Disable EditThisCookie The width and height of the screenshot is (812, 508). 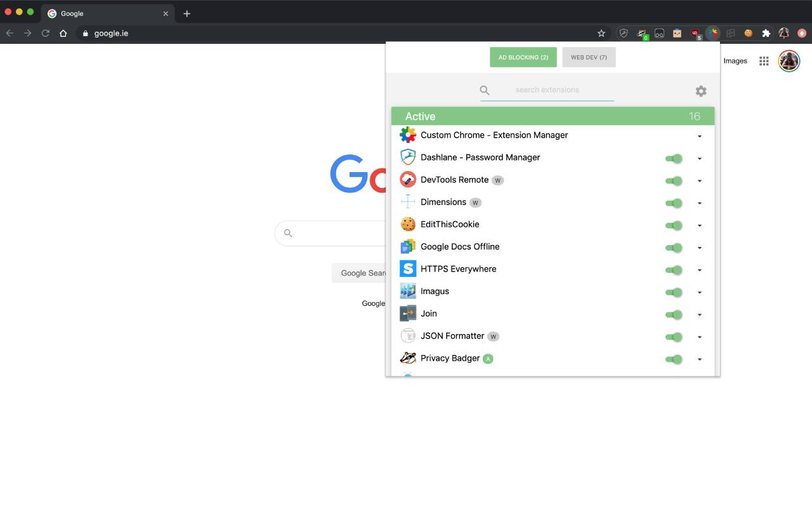coord(674,225)
